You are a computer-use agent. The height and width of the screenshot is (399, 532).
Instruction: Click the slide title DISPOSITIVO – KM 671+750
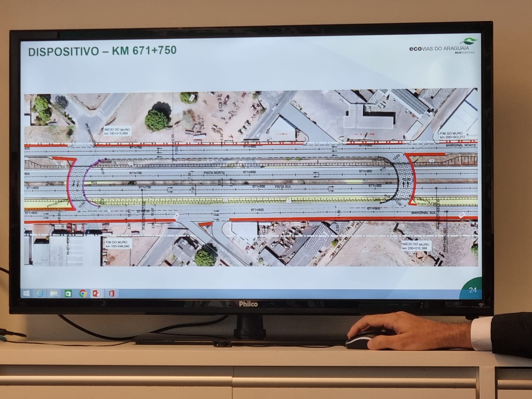(102, 51)
